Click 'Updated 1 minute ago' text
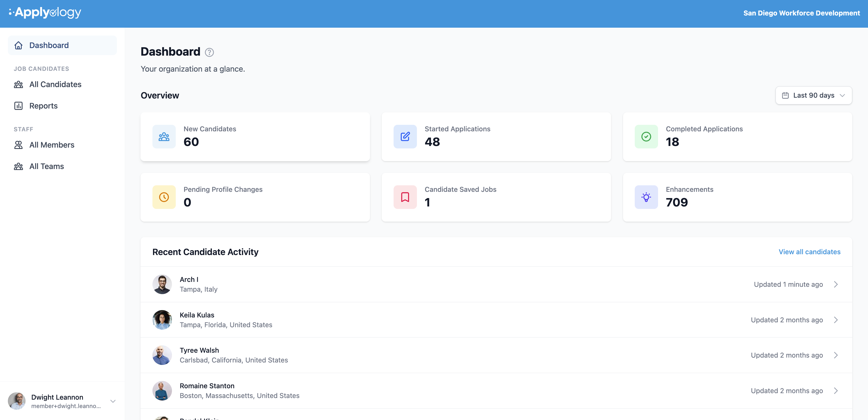Screen dimensions: 868x420 coord(788,285)
